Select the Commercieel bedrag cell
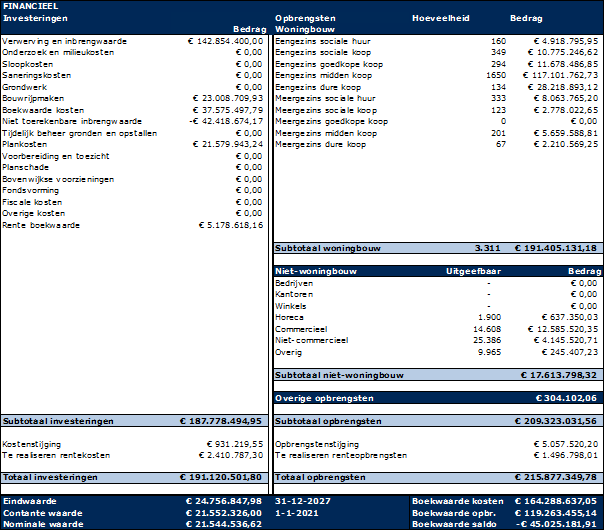605x531 pixels. (558, 328)
